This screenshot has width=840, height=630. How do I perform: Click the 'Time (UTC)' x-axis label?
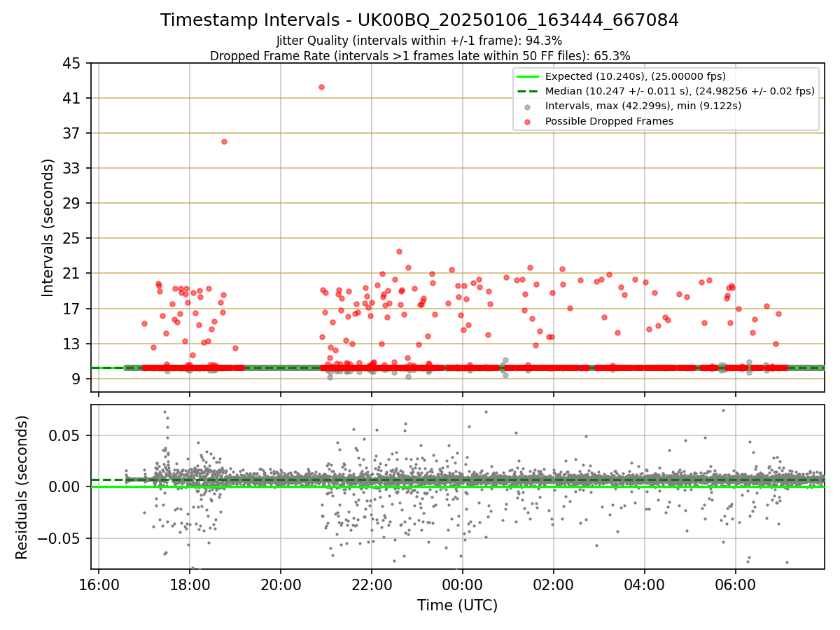pos(457,605)
